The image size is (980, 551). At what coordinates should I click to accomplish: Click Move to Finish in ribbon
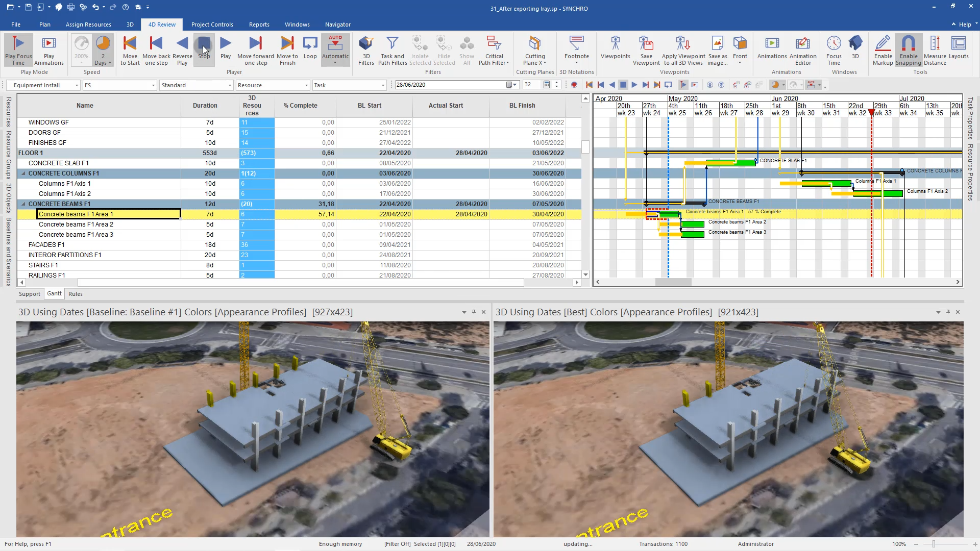(x=287, y=51)
